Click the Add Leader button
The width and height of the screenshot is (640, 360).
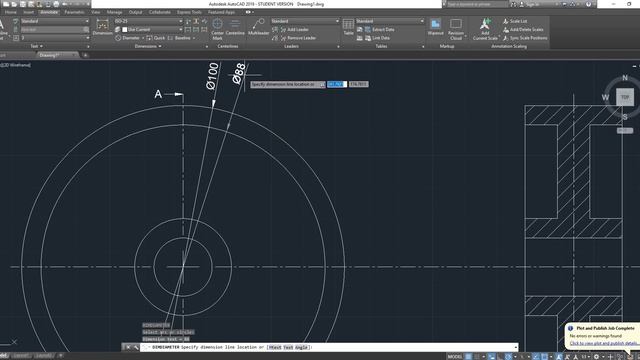[294, 29]
